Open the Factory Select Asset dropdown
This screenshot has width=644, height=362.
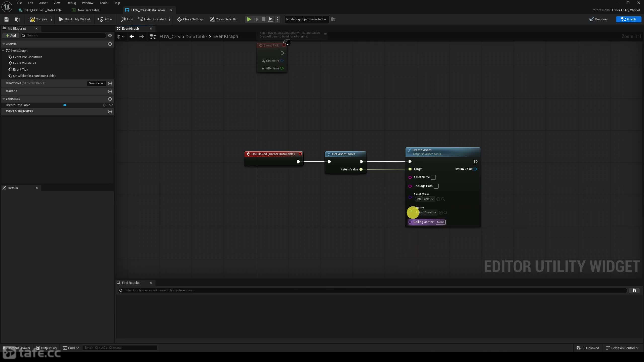pyautogui.click(x=426, y=213)
